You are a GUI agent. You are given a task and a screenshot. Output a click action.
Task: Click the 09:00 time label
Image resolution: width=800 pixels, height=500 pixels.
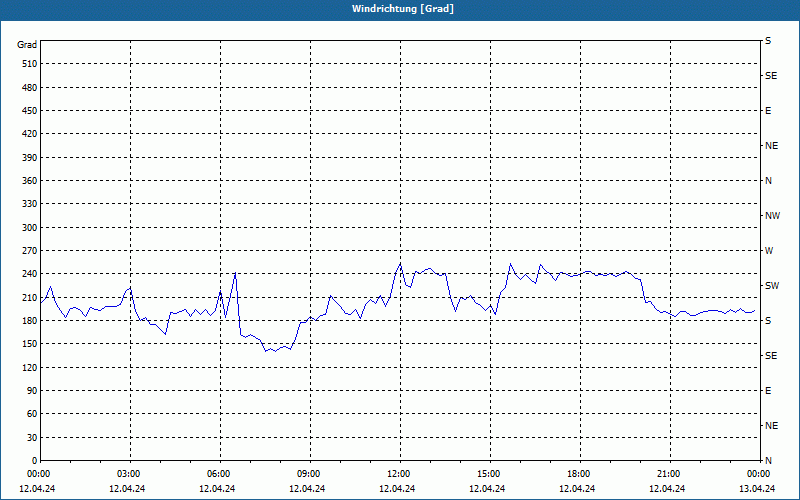pyautogui.click(x=309, y=474)
